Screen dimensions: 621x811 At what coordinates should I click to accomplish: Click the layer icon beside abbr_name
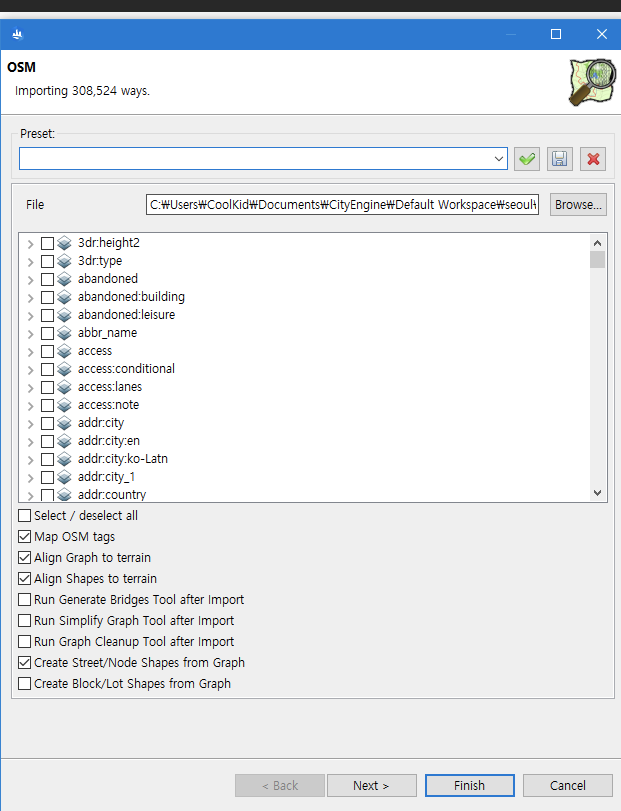coord(64,332)
